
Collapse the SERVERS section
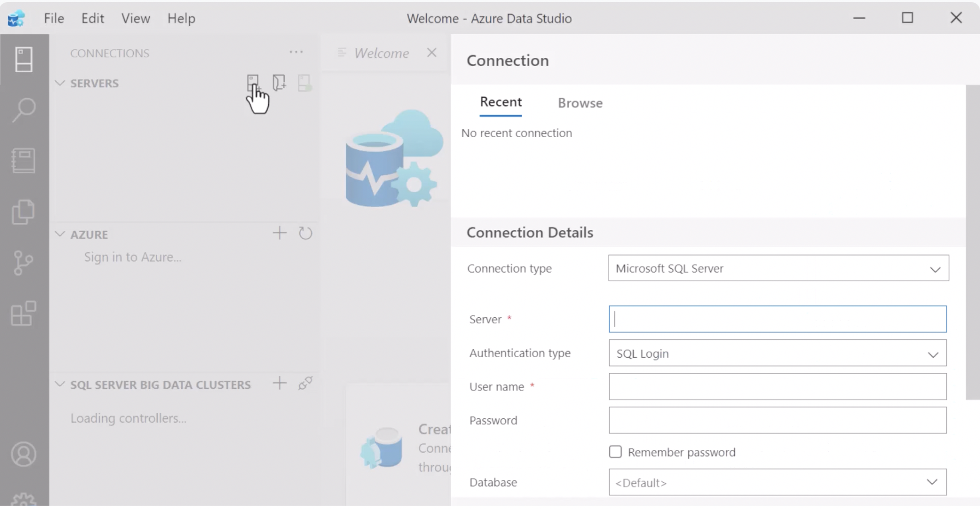[60, 83]
